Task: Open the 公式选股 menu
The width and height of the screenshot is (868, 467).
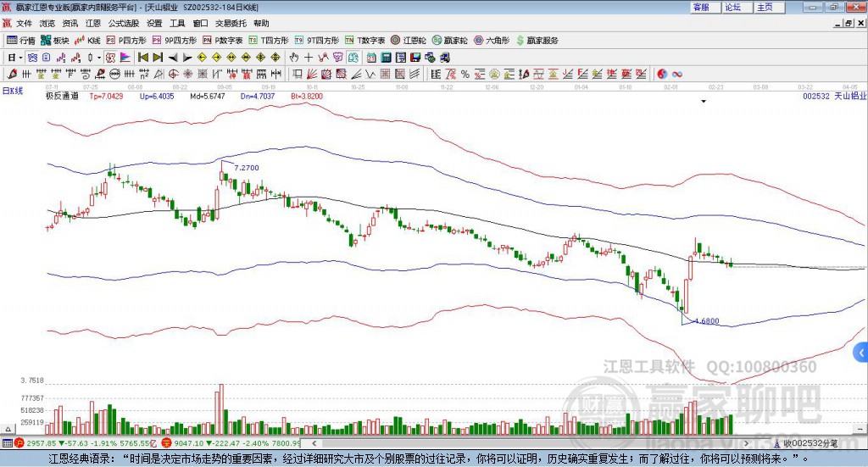Action: tap(123, 24)
